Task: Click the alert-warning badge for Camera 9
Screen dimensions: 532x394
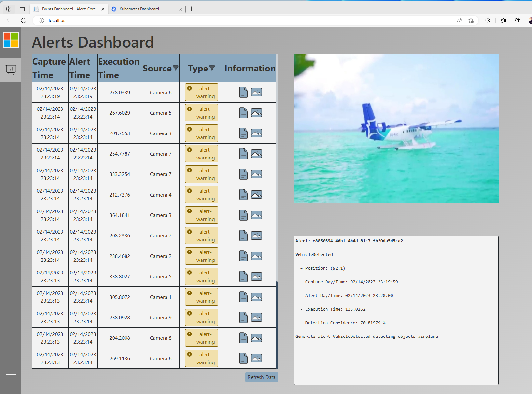Action: click(202, 318)
